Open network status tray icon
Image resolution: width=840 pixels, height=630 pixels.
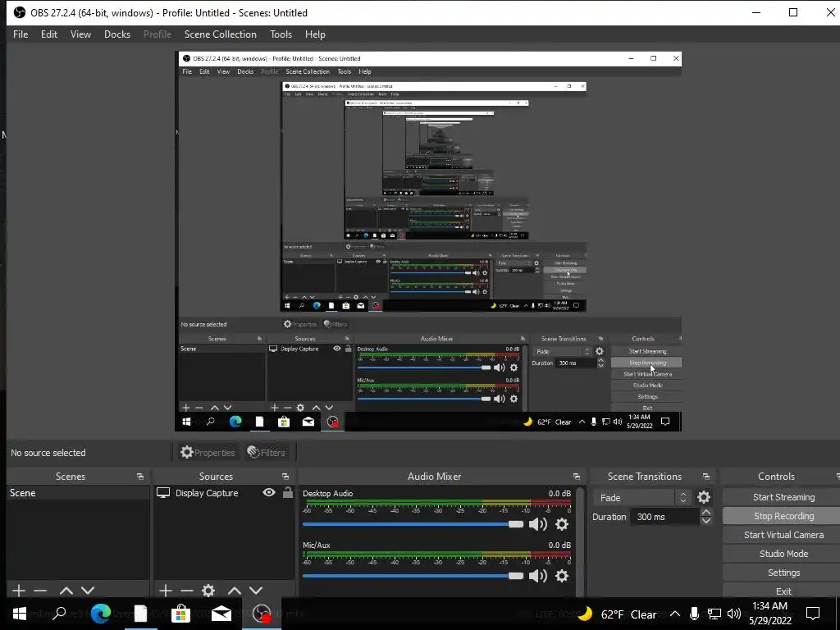[x=714, y=614]
